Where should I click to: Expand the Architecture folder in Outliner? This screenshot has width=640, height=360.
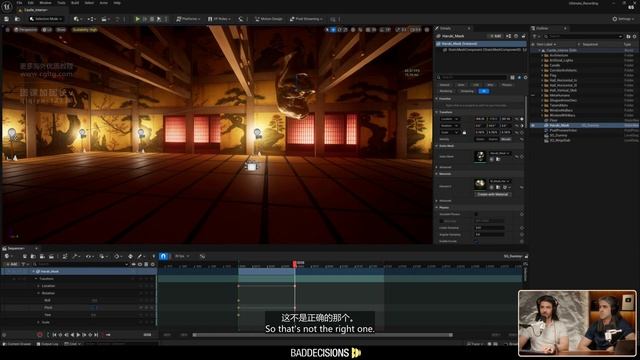click(x=542, y=56)
